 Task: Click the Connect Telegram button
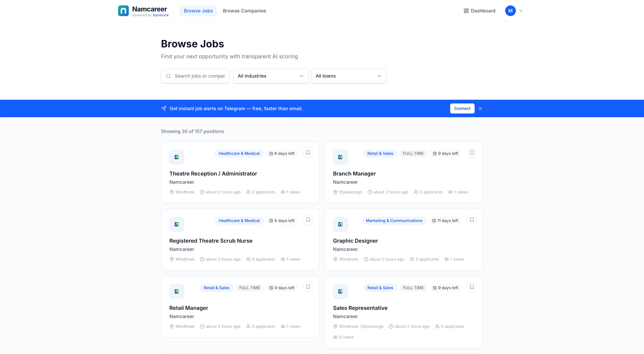[462, 108]
